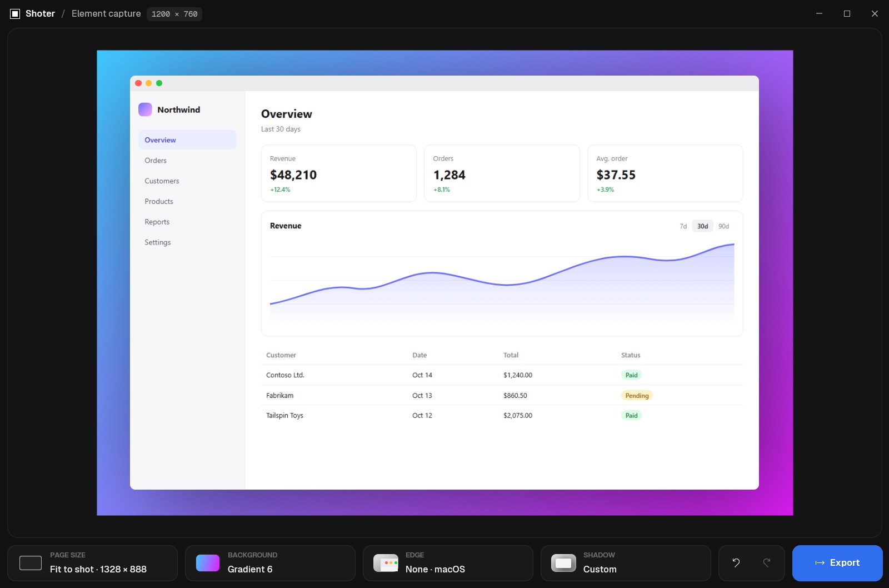Open the Background Gradient 6 selector
Viewport: 889px width, 588px height.
pyautogui.click(x=270, y=563)
